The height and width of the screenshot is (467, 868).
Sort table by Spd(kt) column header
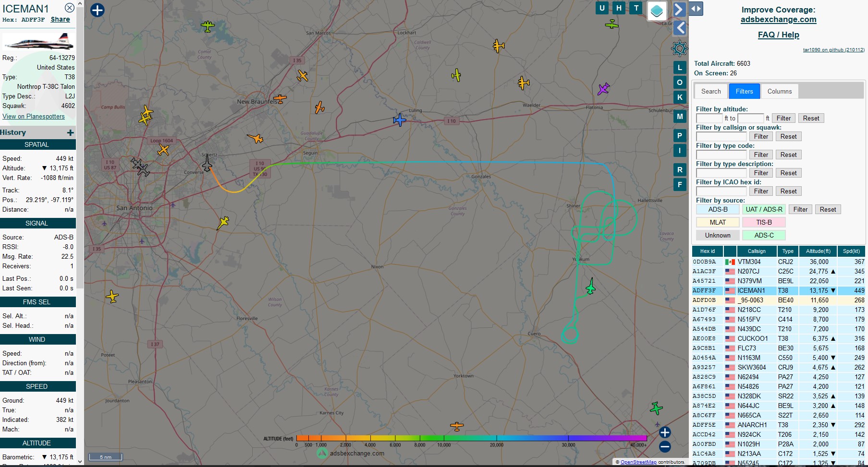tap(851, 251)
